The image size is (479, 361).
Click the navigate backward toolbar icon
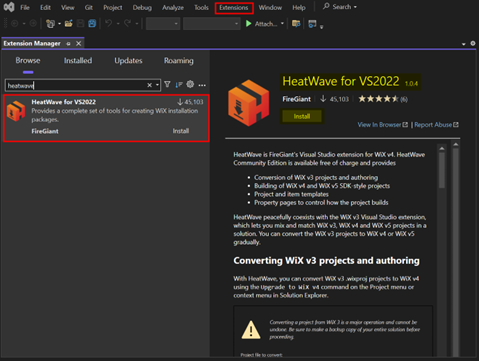coord(15,24)
